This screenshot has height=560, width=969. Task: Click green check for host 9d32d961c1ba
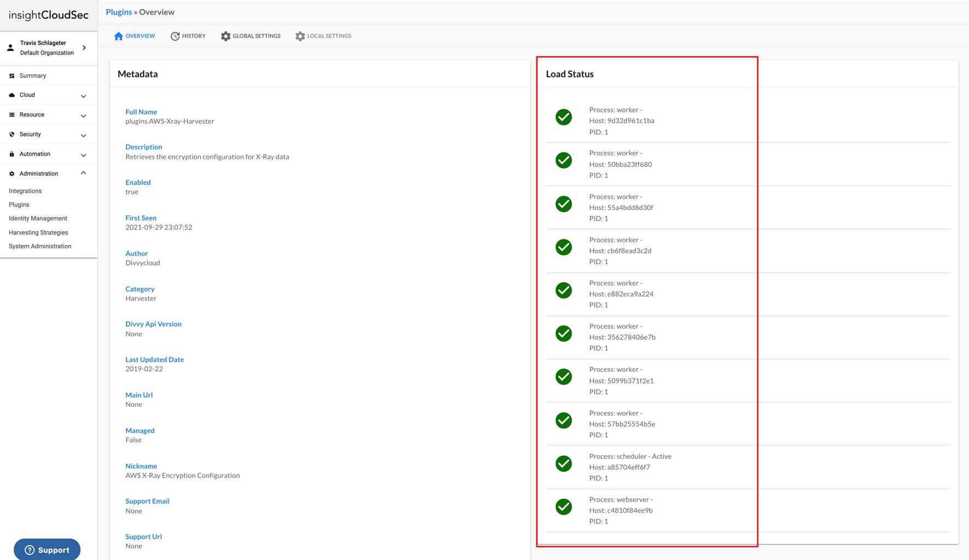564,117
